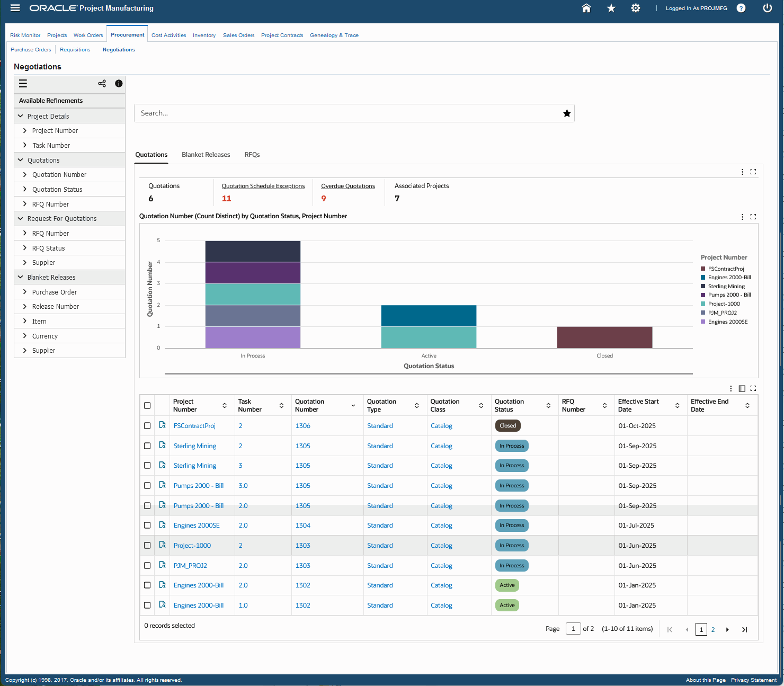Expand the Currency refinement
The width and height of the screenshot is (784, 686).
(25, 336)
